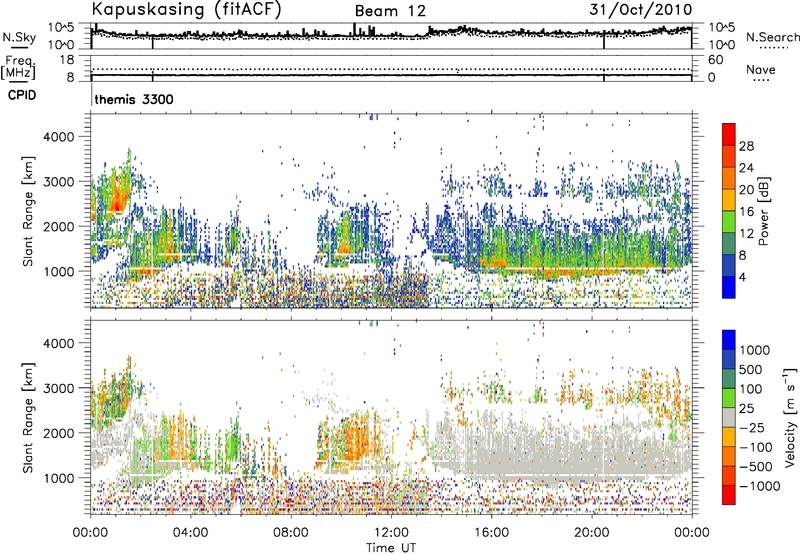Click the CPID row label
The height and width of the screenshot is (554, 800).
[x=22, y=95]
